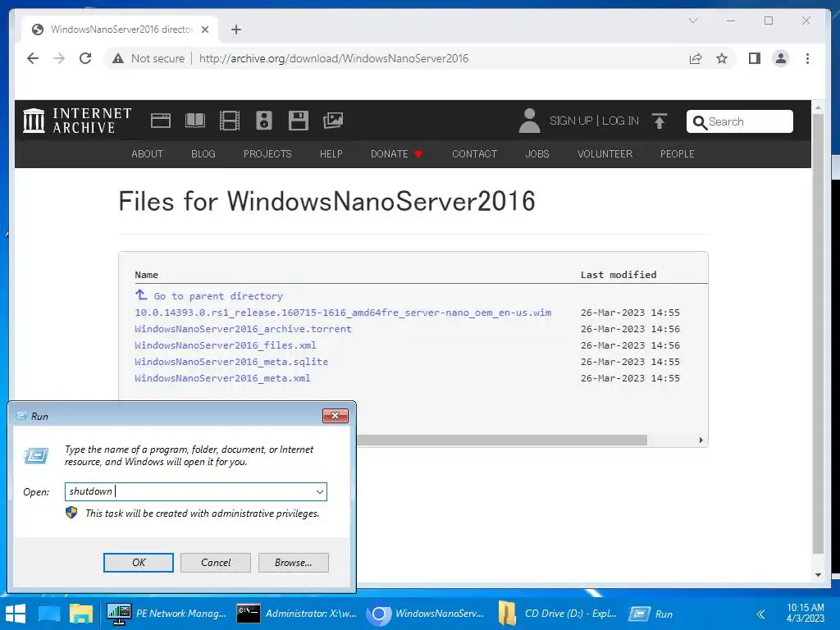The width and height of the screenshot is (840, 630).
Task: Click the address bar URL
Action: [x=334, y=58]
